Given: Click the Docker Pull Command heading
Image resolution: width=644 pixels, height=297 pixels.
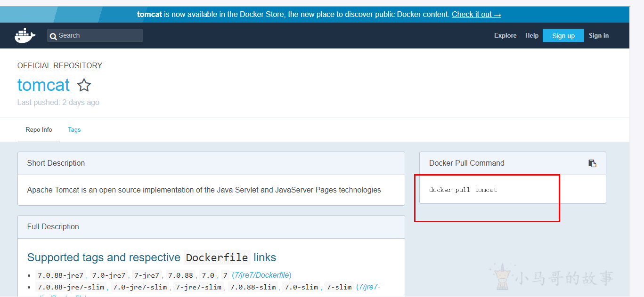Looking at the screenshot, I should 467,163.
